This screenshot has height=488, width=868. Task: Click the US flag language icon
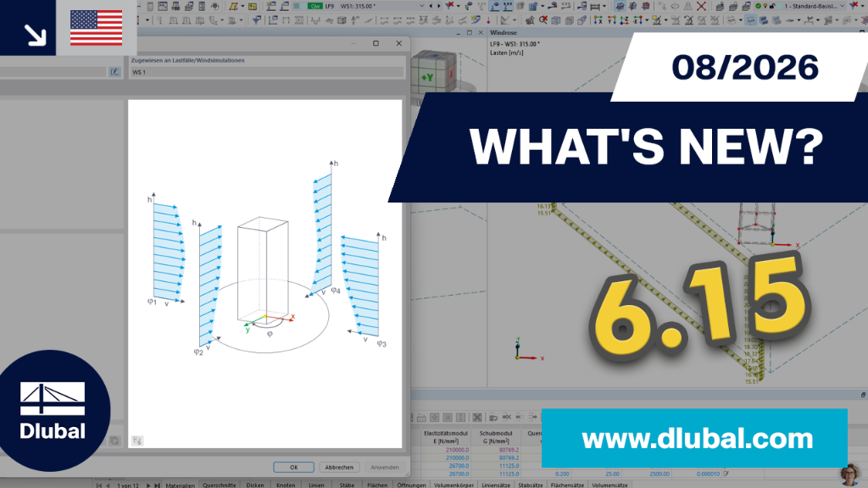click(97, 28)
